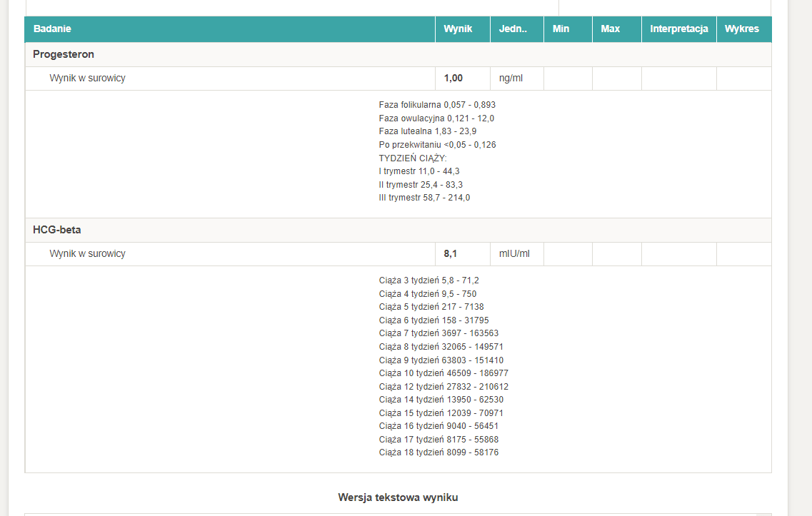Select the Progesteron section row
Viewport: 812px width, 516px height.
click(x=64, y=54)
